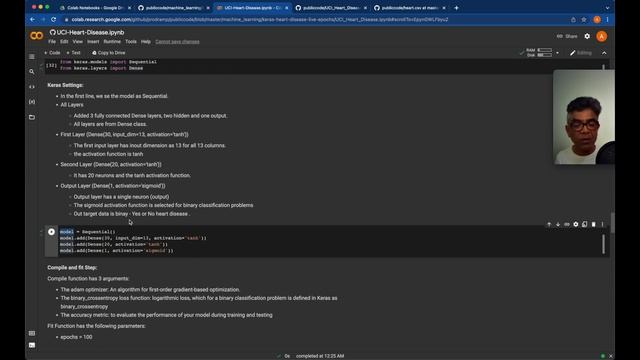Click the browser address bar URL
The width and height of the screenshot is (640, 360).
pos(260,20)
